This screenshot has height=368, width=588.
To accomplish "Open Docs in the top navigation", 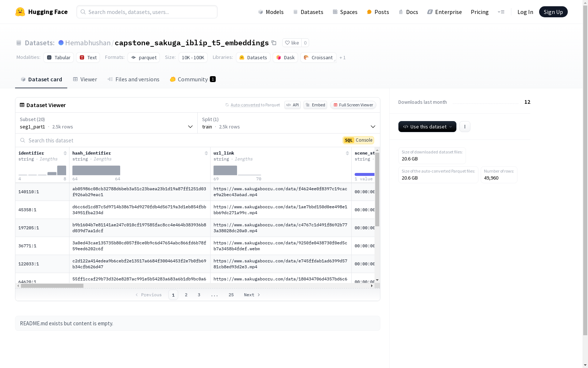I will click(408, 12).
